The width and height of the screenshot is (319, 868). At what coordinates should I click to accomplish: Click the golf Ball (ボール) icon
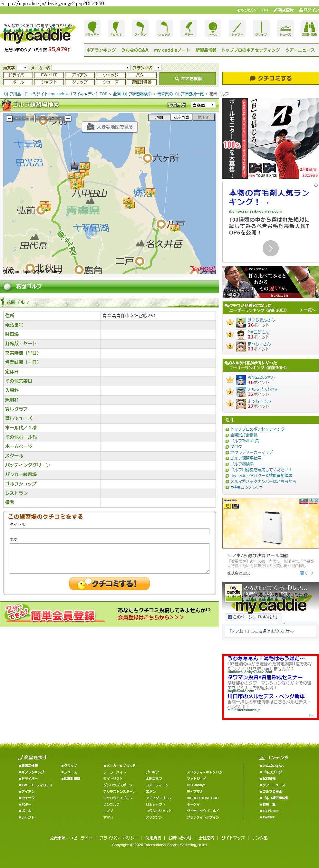click(x=213, y=28)
